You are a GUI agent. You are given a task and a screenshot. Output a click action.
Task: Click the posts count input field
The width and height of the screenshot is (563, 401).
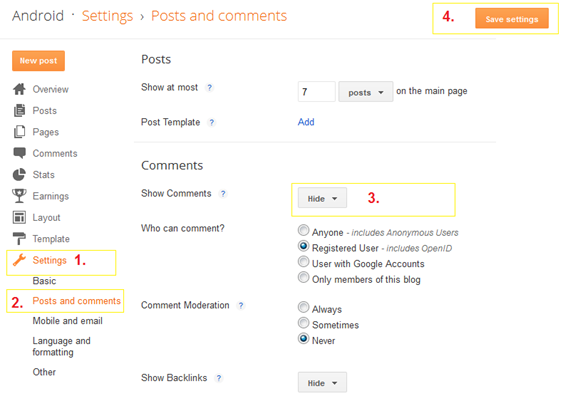click(x=317, y=92)
